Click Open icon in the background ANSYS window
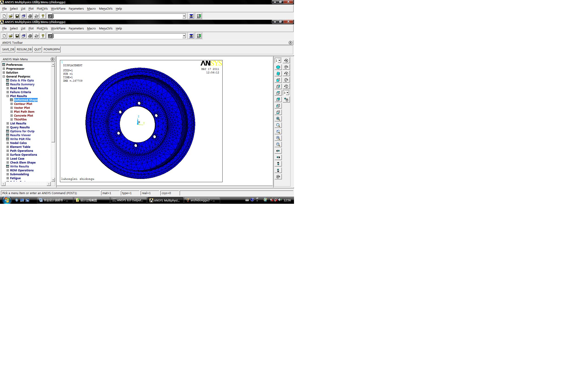 click(11, 16)
